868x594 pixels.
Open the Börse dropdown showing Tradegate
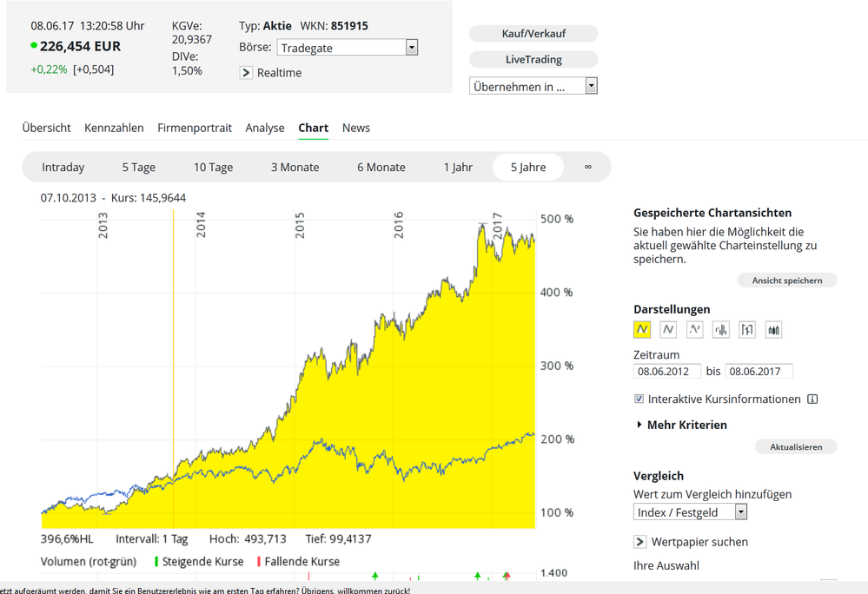pyautogui.click(x=410, y=47)
